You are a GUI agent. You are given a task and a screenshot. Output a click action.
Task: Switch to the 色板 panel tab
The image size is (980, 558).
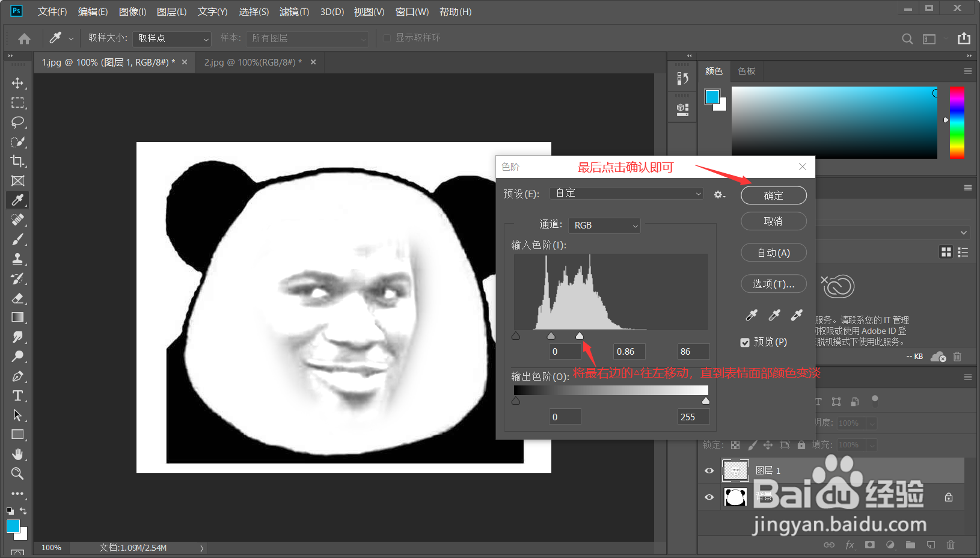747,71
